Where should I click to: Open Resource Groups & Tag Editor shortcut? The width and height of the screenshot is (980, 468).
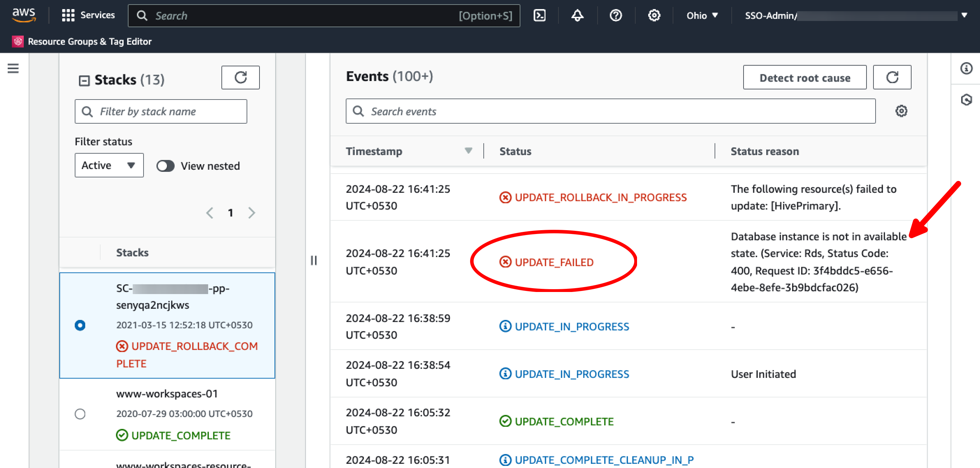(82, 42)
